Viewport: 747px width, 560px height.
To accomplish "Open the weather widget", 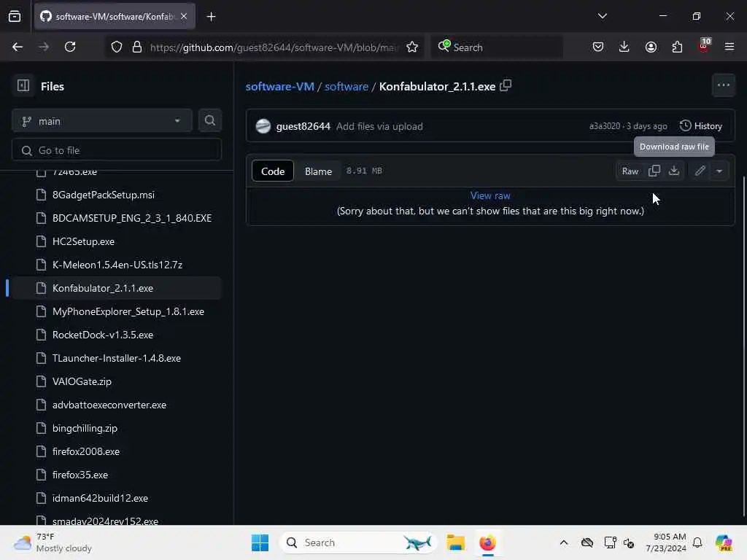I will click(53, 542).
